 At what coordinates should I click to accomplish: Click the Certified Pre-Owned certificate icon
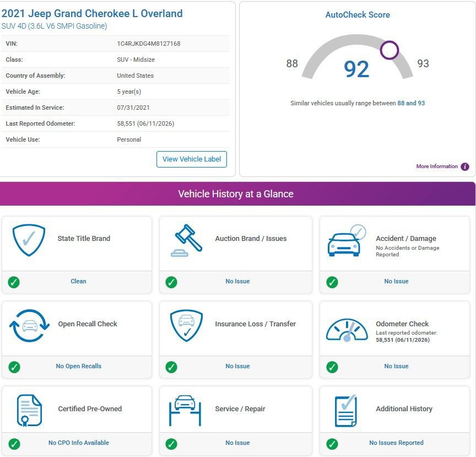coord(29,411)
